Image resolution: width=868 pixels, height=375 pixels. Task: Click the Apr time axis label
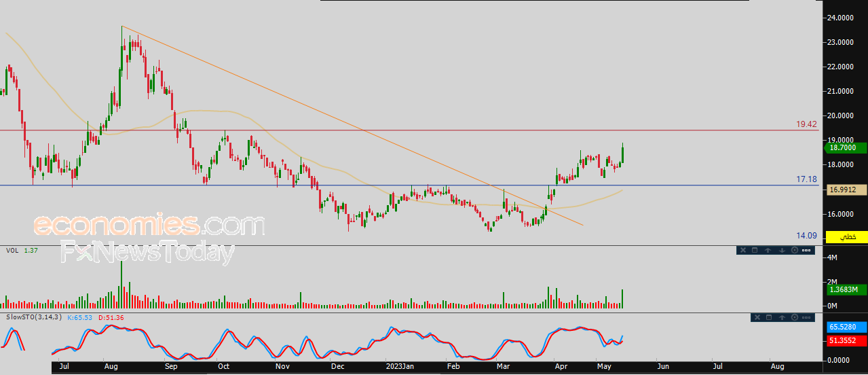[563, 367]
